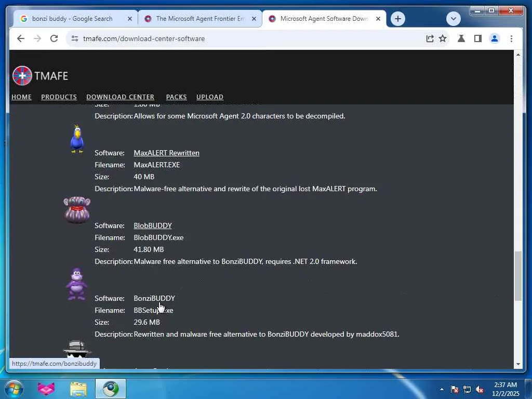This screenshot has height=399, width=532.
Task: Click the browser back arrow
Action: point(21,38)
